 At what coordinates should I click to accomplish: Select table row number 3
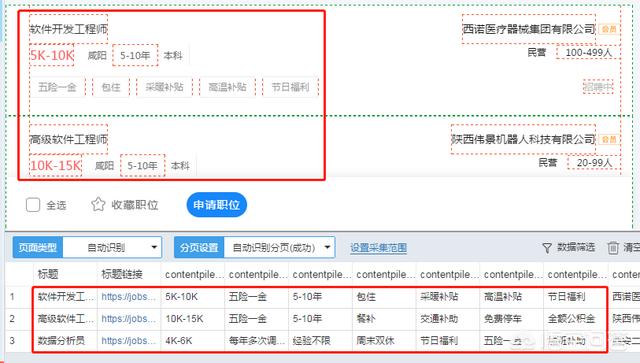point(12,341)
